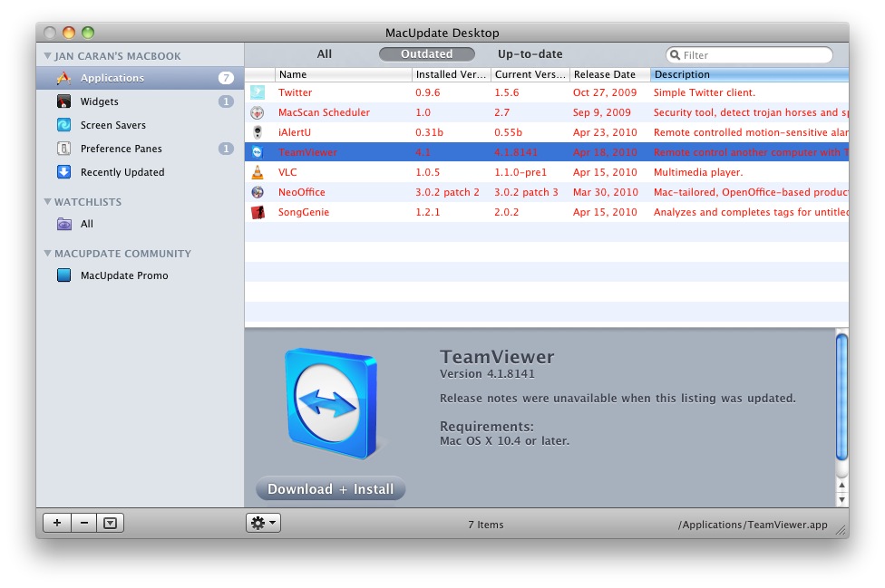Screen dimensions: 885x588
Task: Click the All watchlist folder icon
Action: pyautogui.click(x=63, y=224)
